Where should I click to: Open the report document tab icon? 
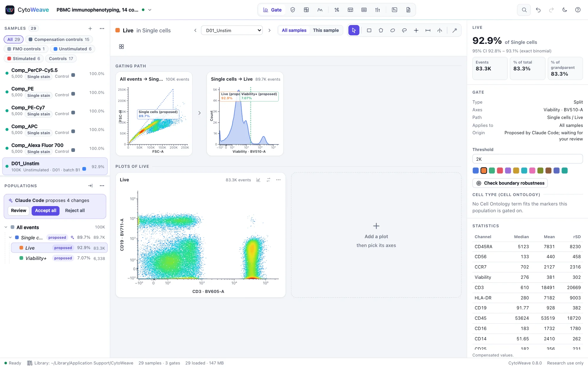point(408,10)
